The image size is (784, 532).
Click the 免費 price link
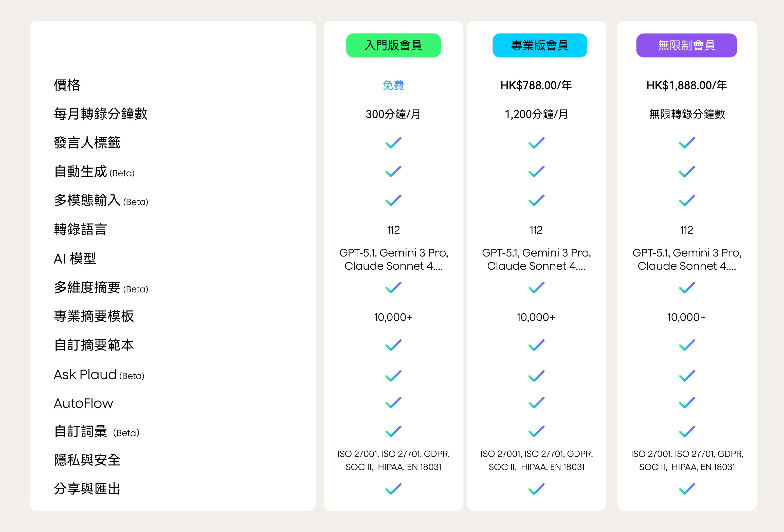[x=393, y=85]
